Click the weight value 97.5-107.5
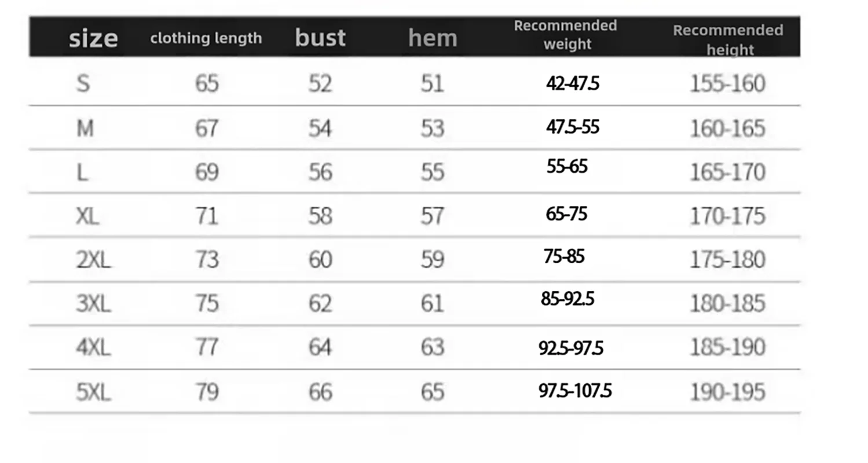The width and height of the screenshot is (868, 463). [575, 391]
